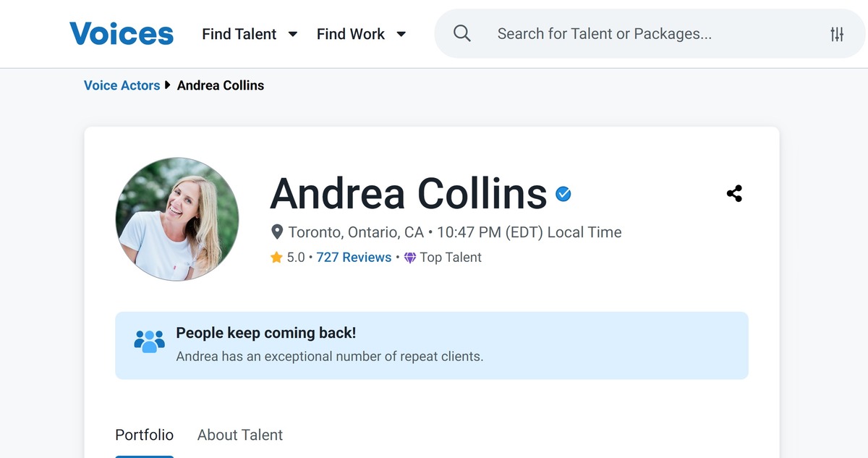This screenshot has height=458, width=868.
Task: Navigate back via the Voice Actors breadcrumb
Action: (x=122, y=85)
